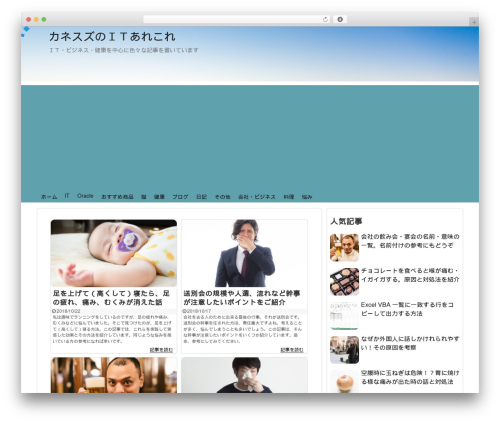The height and width of the screenshot is (423, 500).
Task: Open the sleeping baby article thumbnail
Action: tap(114, 253)
